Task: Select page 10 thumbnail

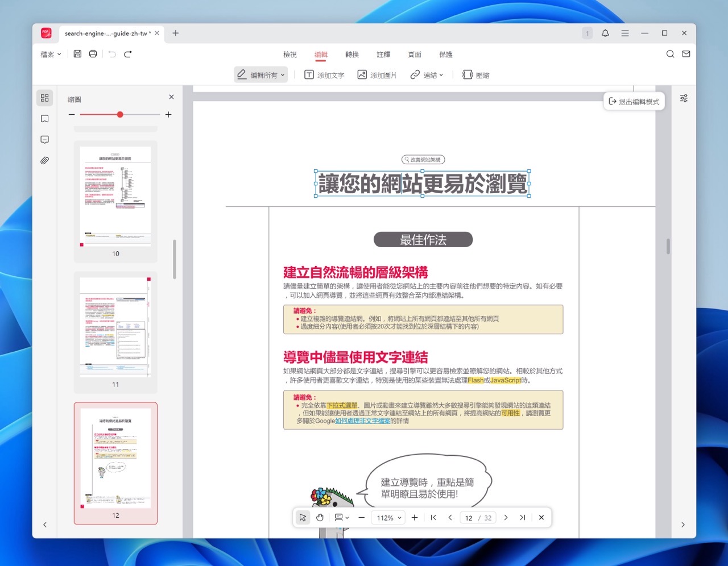Action: click(x=115, y=196)
